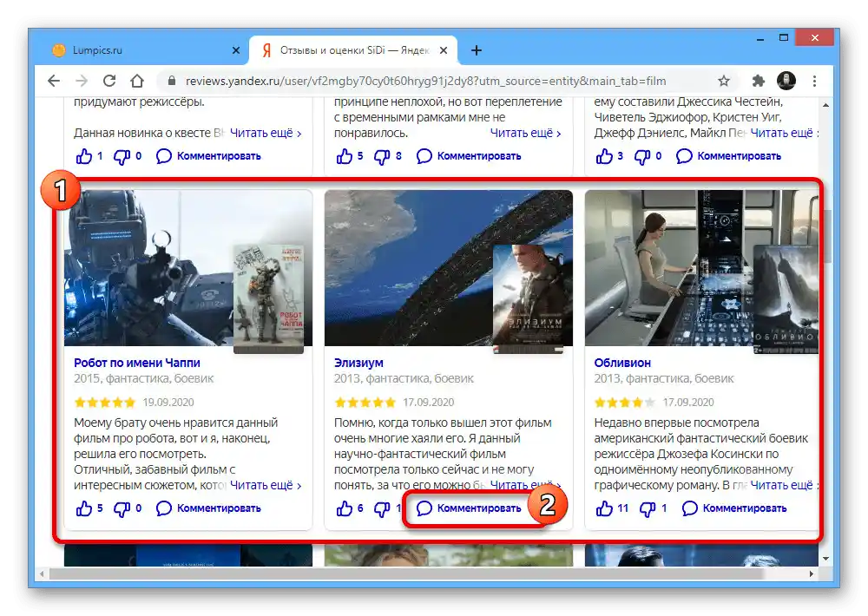
Task: Expand Читать ещё in Элизиум review
Action: click(526, 485)
